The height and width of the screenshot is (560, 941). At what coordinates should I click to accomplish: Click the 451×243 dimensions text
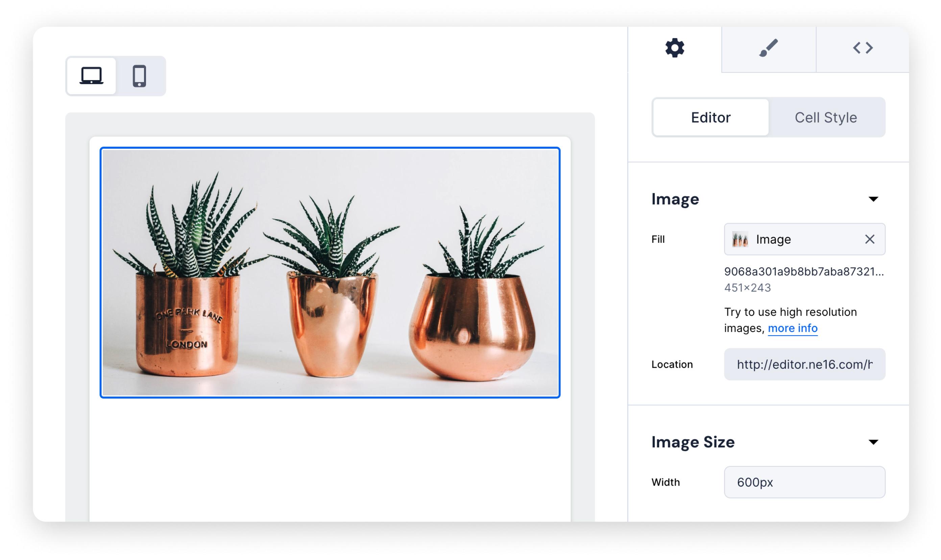[x=747, y=288]
